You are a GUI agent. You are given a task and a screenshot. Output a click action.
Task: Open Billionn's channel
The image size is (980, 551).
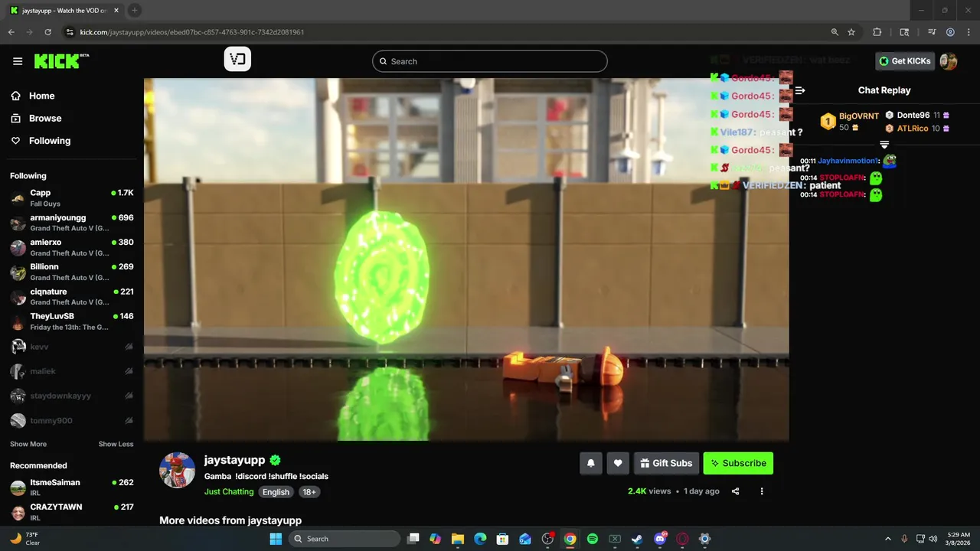tap(72, 272)
